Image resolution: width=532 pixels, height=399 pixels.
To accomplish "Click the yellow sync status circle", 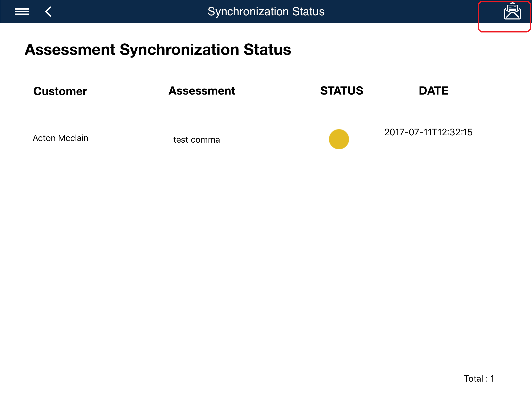I will [x=339, y=139].
